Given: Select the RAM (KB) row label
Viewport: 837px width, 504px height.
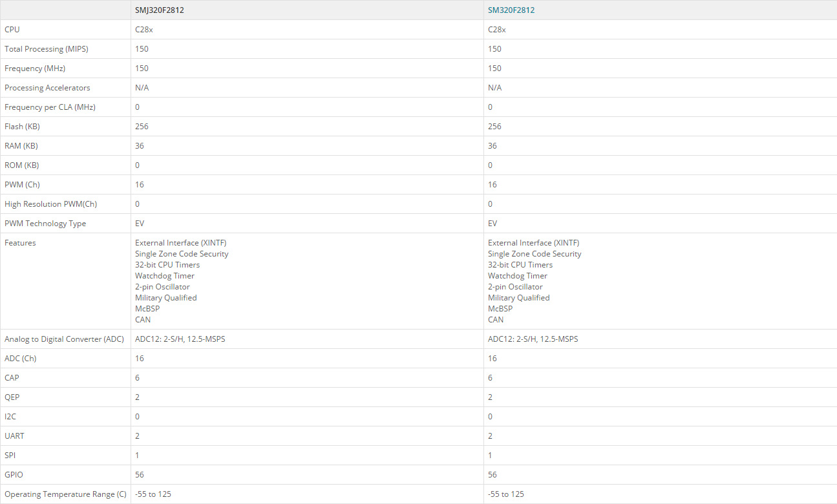Looking at the screenshot, I should pos(21,146).
